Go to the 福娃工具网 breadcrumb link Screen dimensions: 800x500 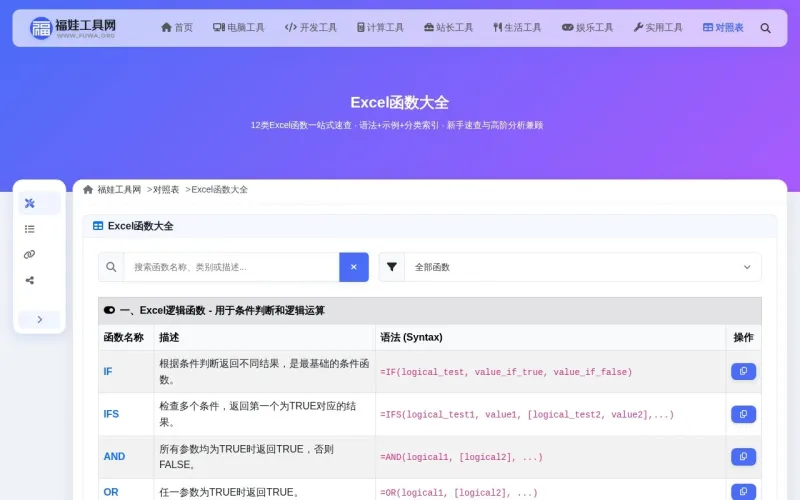tap(119, 190)
